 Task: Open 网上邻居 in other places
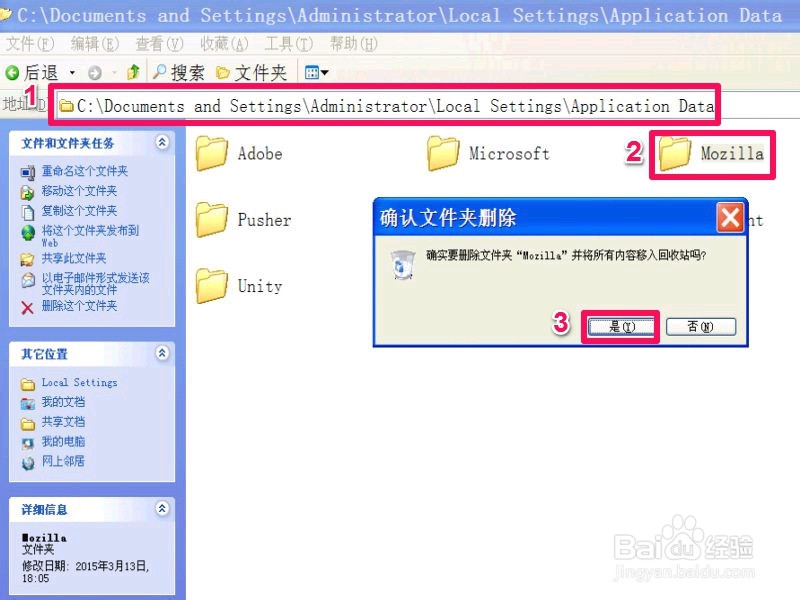[x=63, y=461]
